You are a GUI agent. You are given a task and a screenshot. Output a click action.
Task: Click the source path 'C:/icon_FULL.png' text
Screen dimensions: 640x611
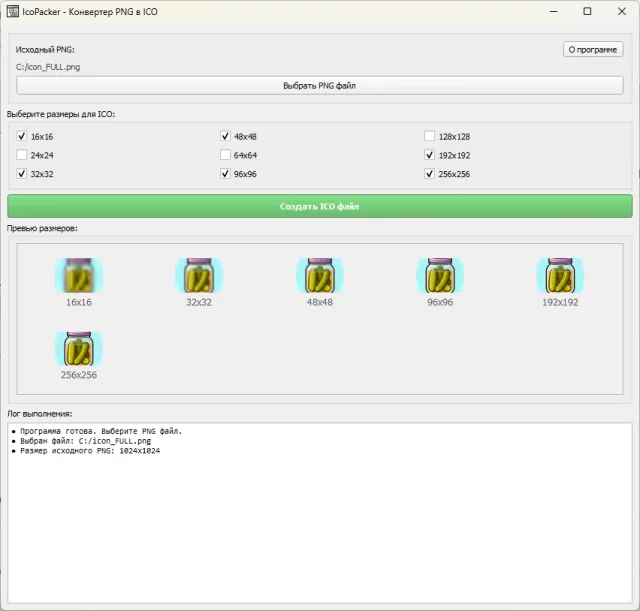pyautogui.click(x=48, y=67)
